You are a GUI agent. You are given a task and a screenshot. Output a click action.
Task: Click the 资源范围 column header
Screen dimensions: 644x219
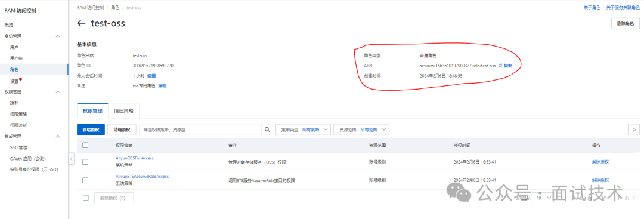point(377,146)
